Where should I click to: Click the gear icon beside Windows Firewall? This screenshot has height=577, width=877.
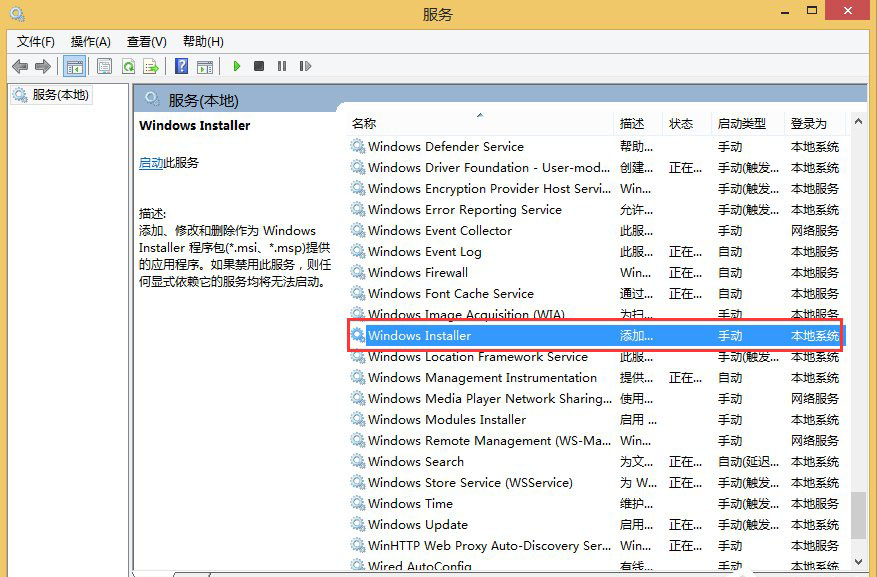357,272
